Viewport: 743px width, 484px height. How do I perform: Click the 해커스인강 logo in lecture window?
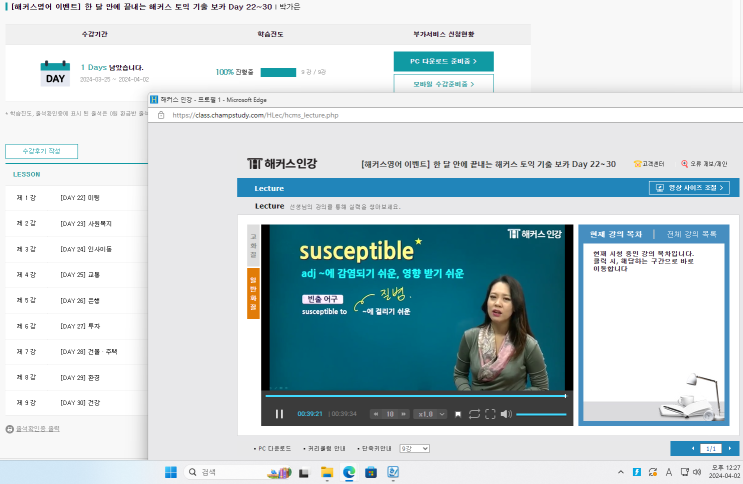click(282, 164)
